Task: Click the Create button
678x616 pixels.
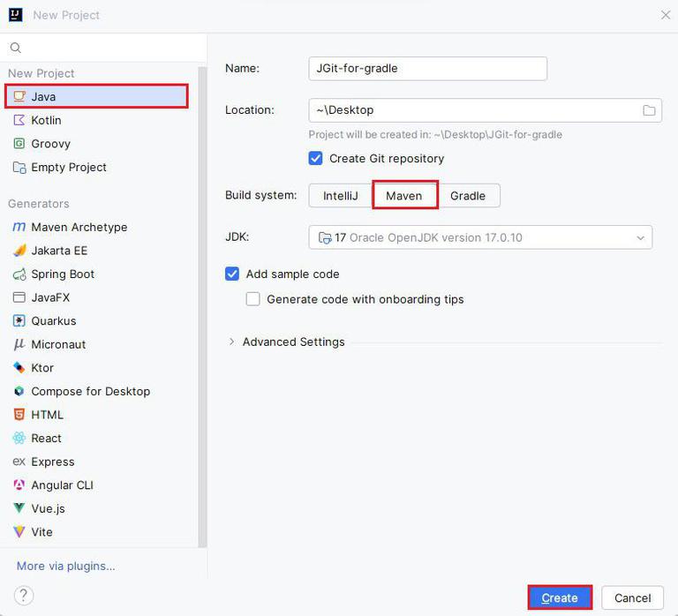Action: coord(560,597)
